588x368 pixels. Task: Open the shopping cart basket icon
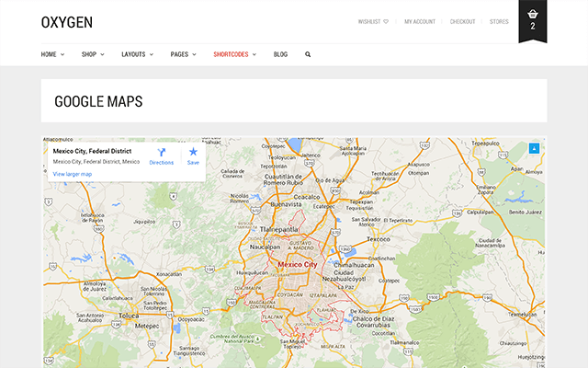coord(533,15)
